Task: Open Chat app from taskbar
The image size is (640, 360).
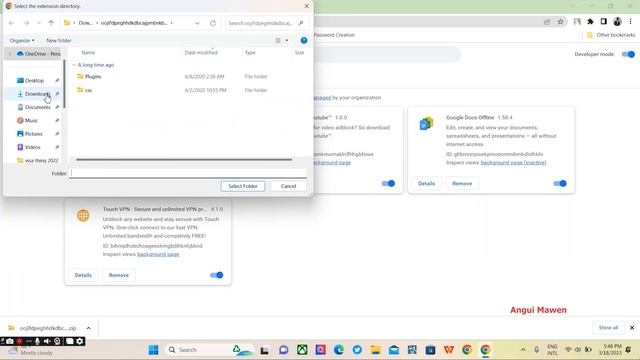Action: (284, 350)
